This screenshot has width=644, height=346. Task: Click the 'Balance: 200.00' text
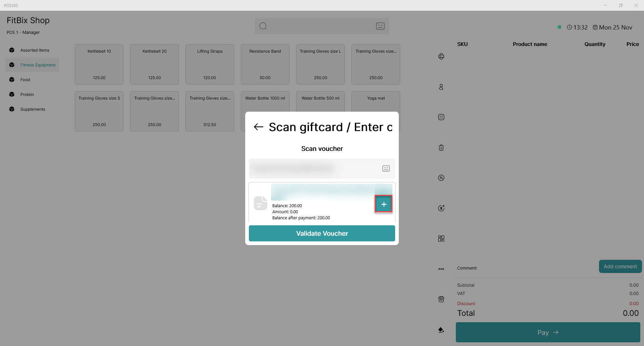(287, 206)
